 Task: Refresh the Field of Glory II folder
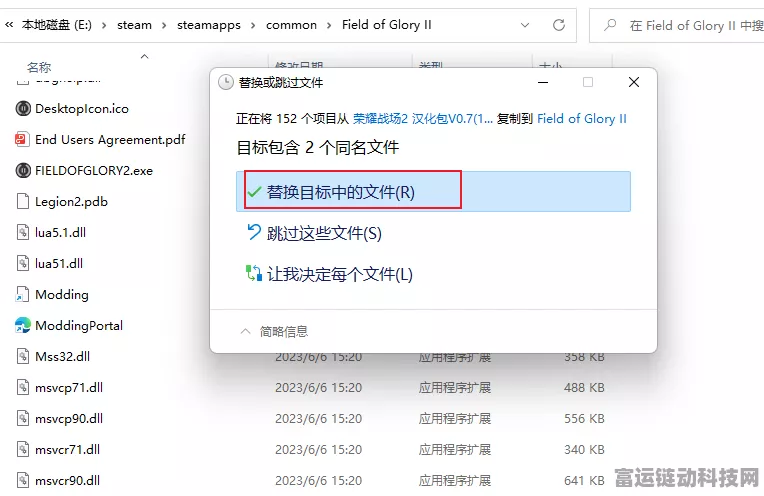point(559,25)
